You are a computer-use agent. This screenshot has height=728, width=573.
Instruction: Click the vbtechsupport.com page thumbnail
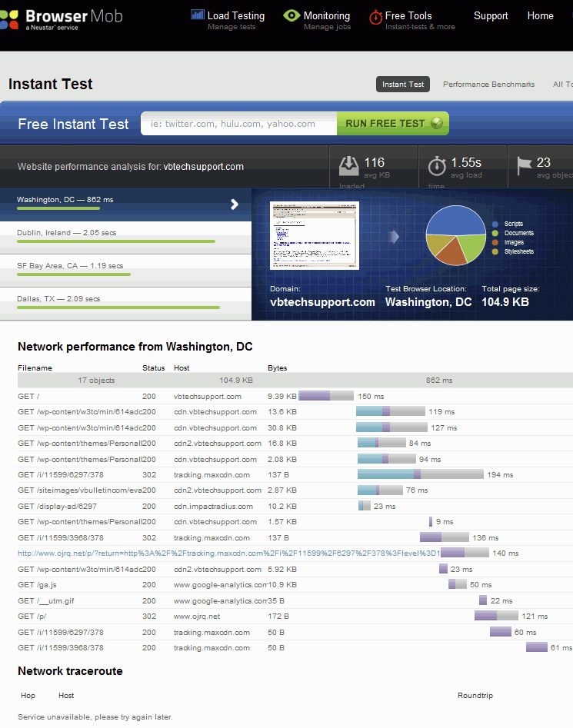point(315,235)
